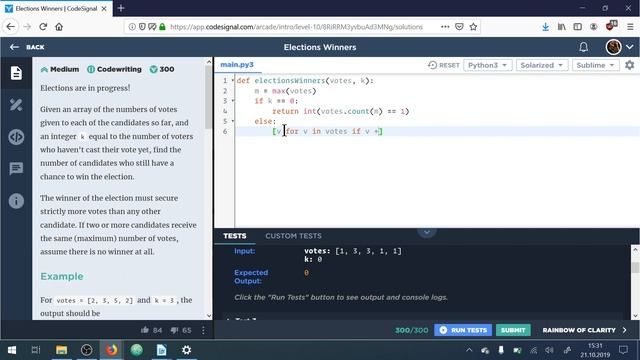Click the description panel scrollbar
This screenshot has width=640, height=360.
pyautogui.click(x=209, y=98)
